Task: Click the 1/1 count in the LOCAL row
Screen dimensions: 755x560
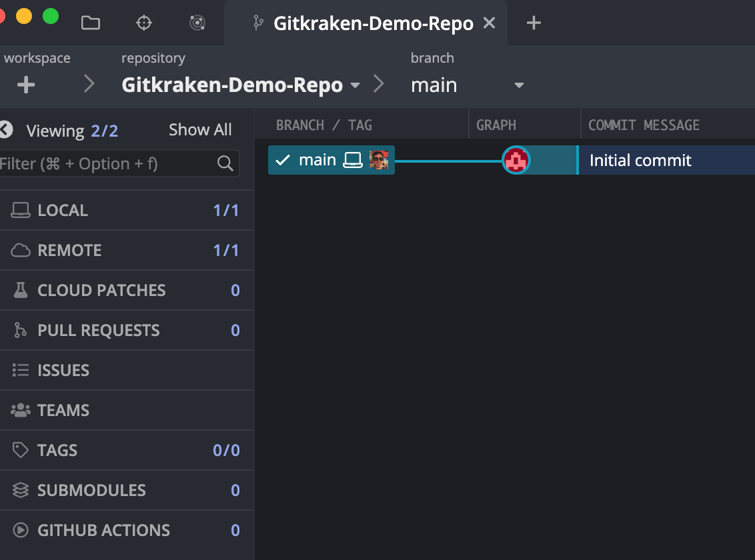Action: [226, 210]
